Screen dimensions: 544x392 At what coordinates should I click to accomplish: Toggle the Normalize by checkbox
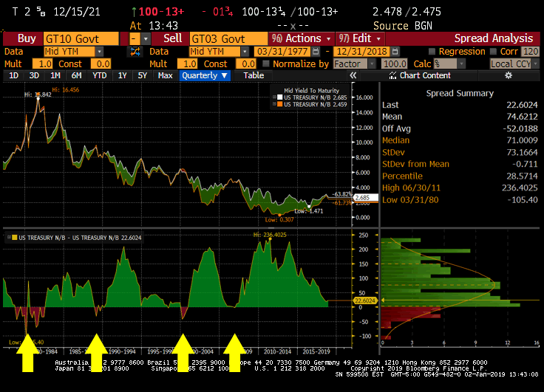(x=266, y=63)
